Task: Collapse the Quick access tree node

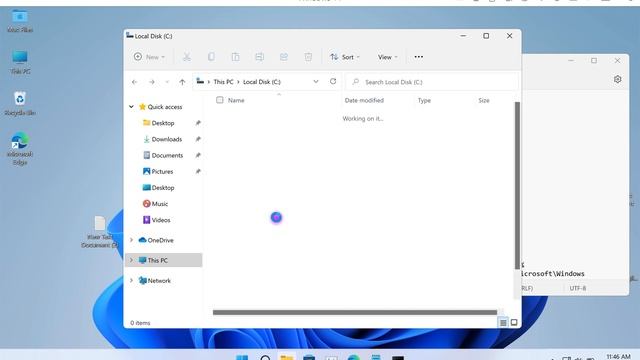Action: point(131,107)
